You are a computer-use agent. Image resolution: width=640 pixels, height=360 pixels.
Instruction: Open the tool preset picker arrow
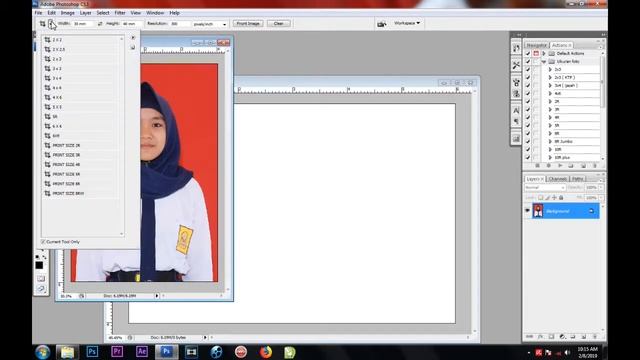point(51,24)
